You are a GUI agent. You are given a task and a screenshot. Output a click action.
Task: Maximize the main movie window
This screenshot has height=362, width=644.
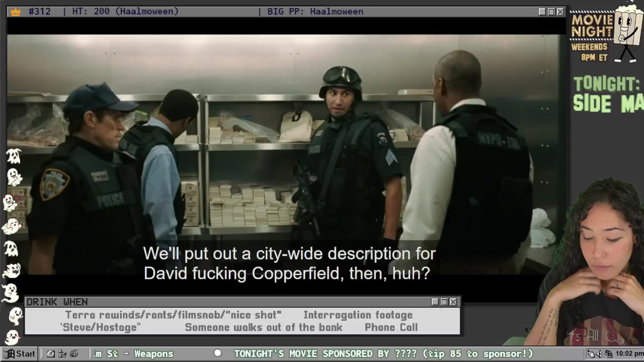[551, 12]
